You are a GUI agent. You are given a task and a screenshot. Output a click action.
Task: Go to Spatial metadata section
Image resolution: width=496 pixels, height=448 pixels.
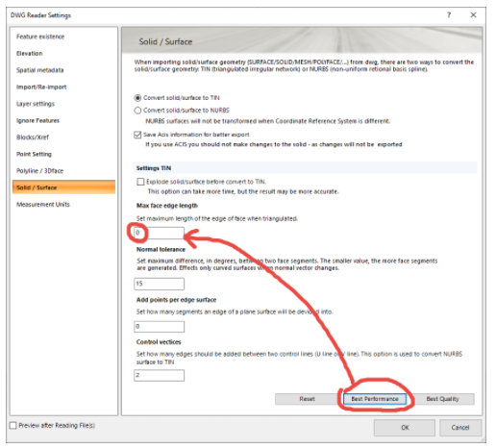(40, 70)
